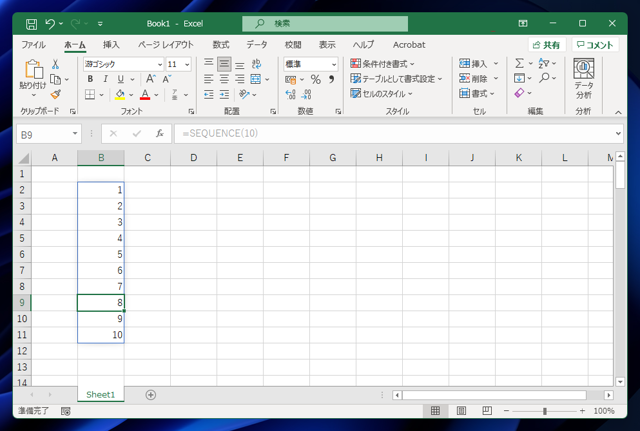Undo the last action
This screenshot has height=431, width=640.
[x=50, y=24]
